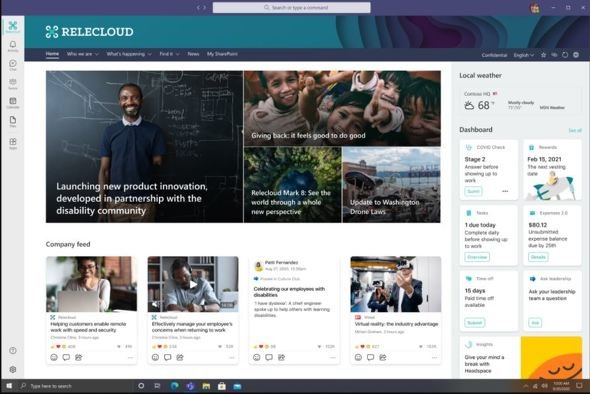Expand the Who we are menu
Viewport: 590px width, 394px height.
click(82, 54)
